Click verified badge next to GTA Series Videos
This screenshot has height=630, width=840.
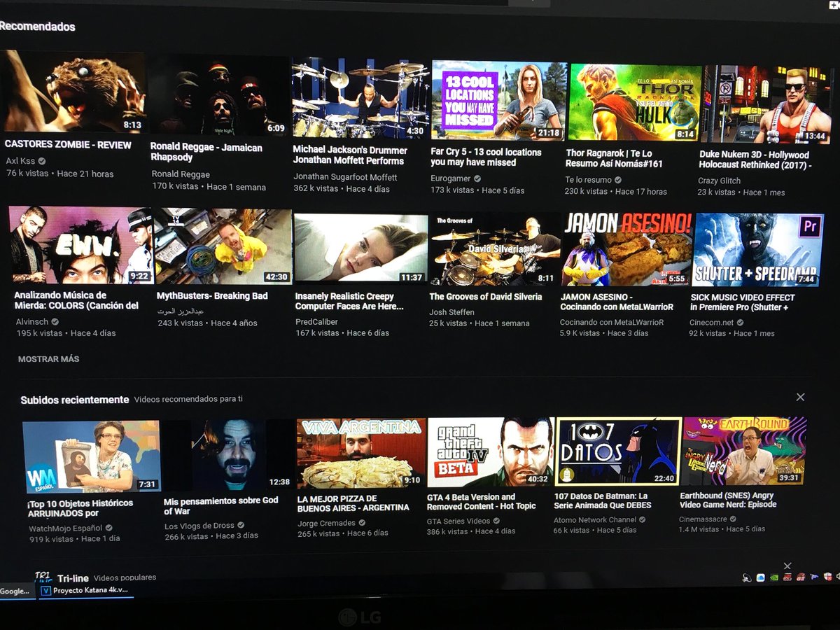(496, 521)
